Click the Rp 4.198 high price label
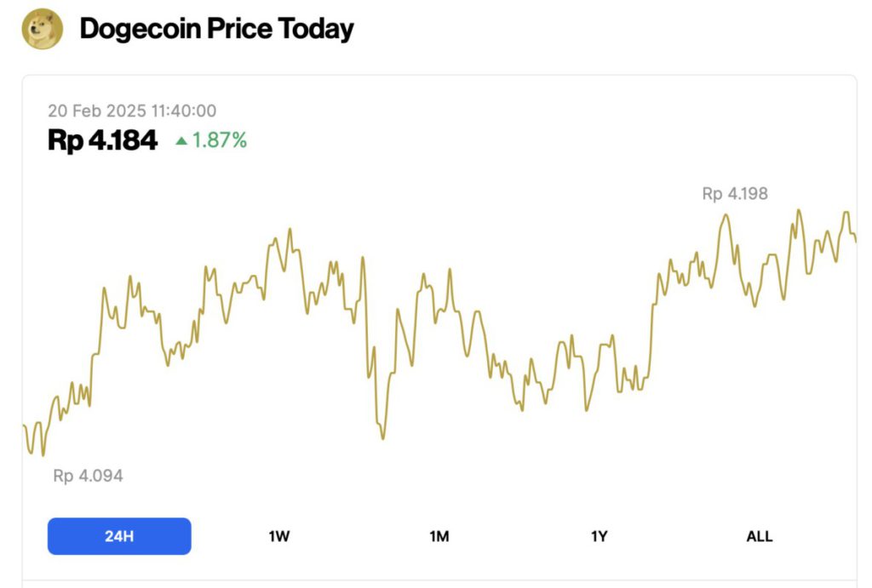This screenshot has width=872, height=588. click(x=734, y=193)
